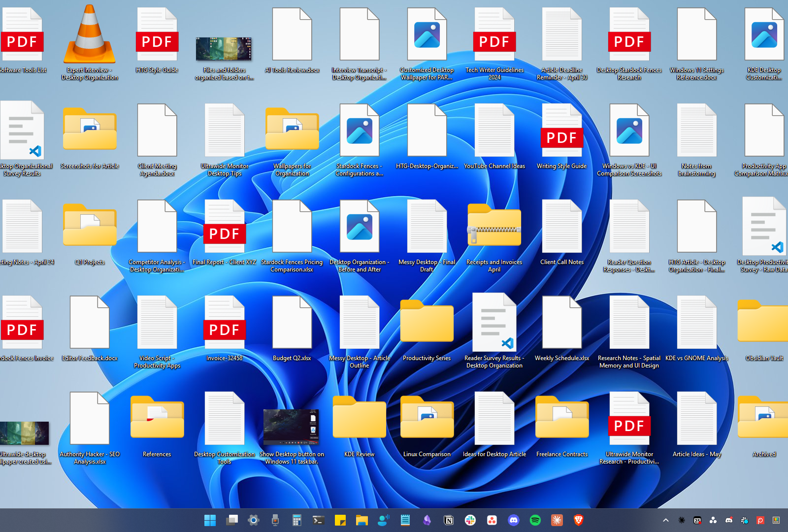Open the Calculator taskbar icon

click(296, 520)
